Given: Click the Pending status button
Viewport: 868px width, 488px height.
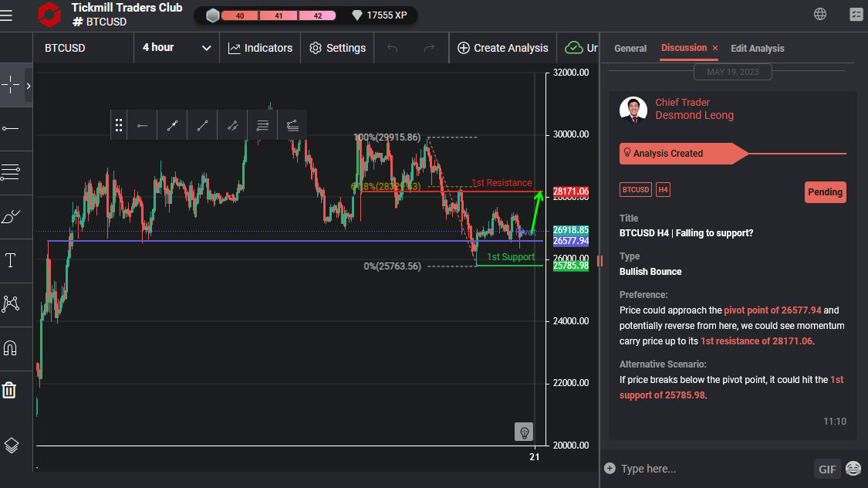Looking at the screenshot, I should click(825, 192).
